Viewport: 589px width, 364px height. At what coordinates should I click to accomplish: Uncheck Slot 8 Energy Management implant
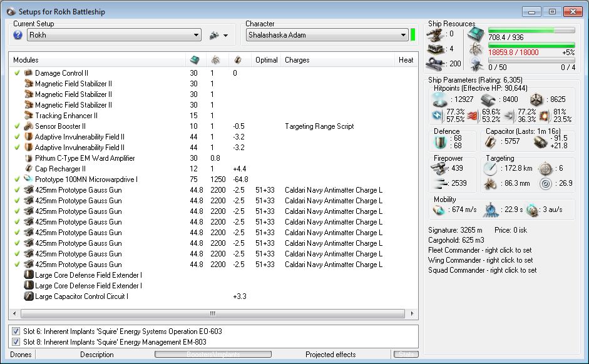(16, 342)
